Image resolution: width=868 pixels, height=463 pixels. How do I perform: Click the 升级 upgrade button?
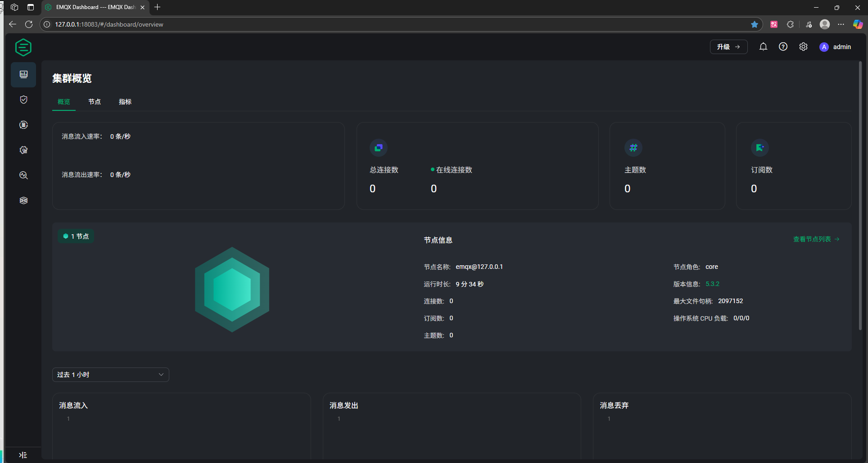coord(728,47)
